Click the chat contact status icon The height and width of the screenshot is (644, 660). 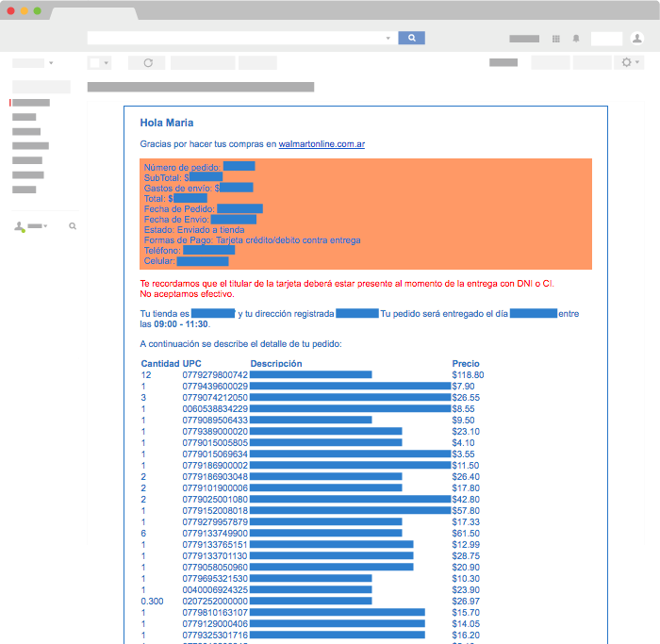point(20,226)
